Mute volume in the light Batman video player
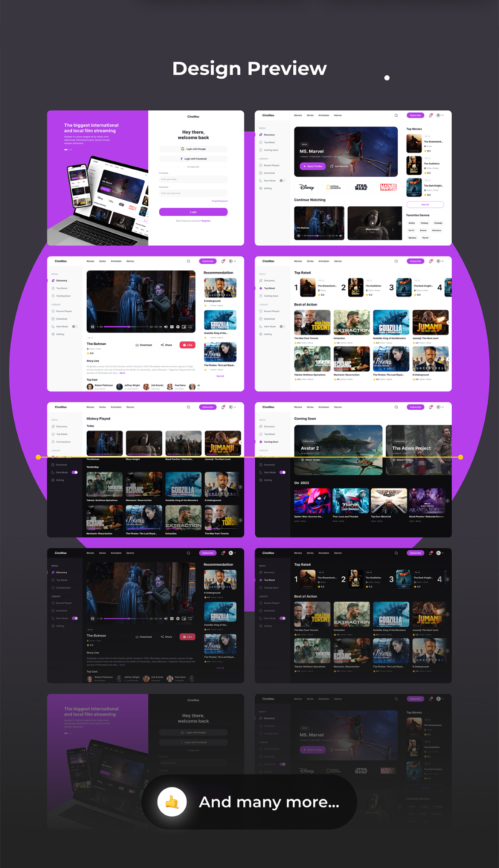499x868 pixels. point(166,327)
